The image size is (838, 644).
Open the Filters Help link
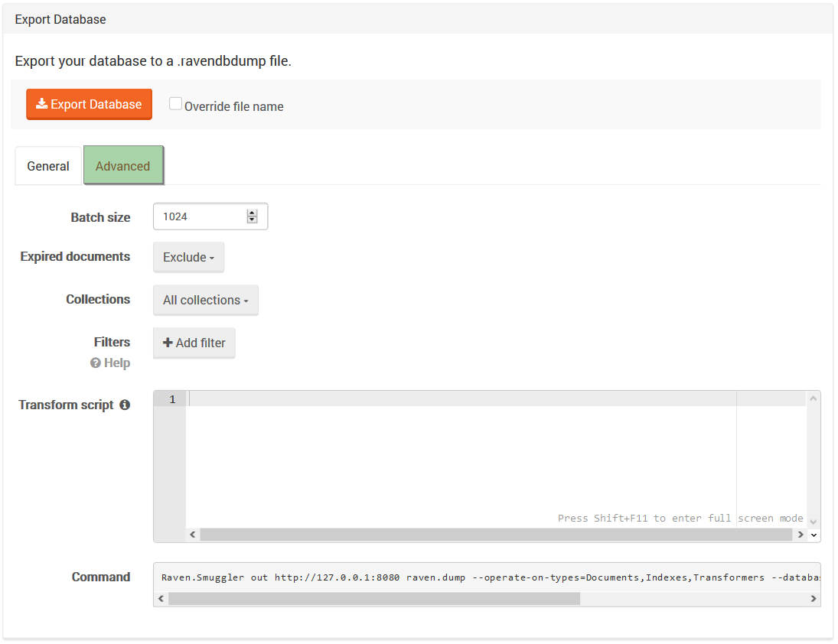point(110,363)
